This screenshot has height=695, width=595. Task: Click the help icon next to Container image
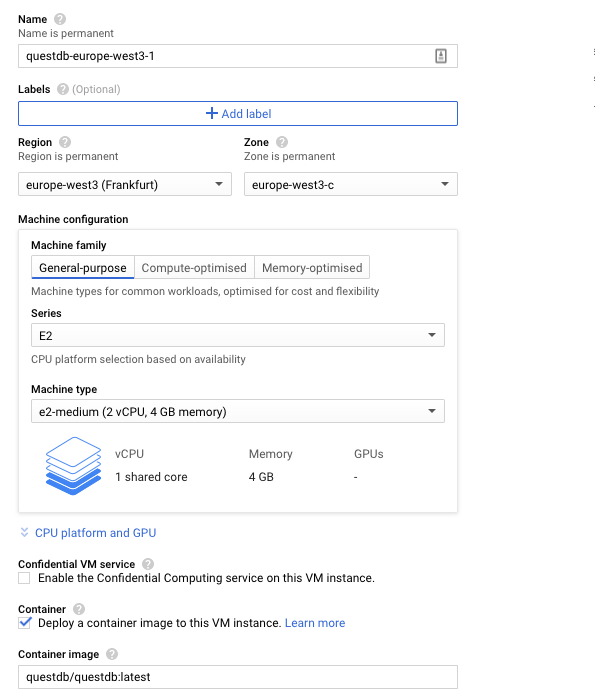[112, 654]
